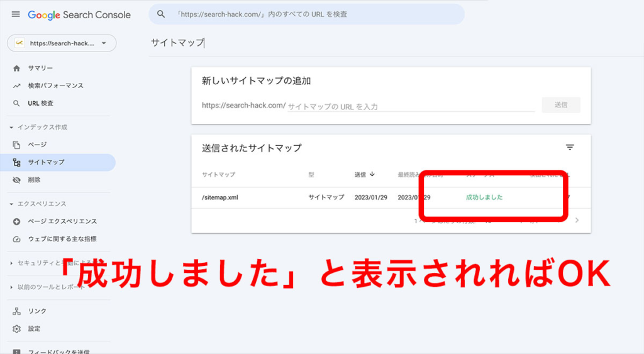The image size is (644, 354).
Task: Click the feedback icon at sidebar bottom
Action: (16, 351)
